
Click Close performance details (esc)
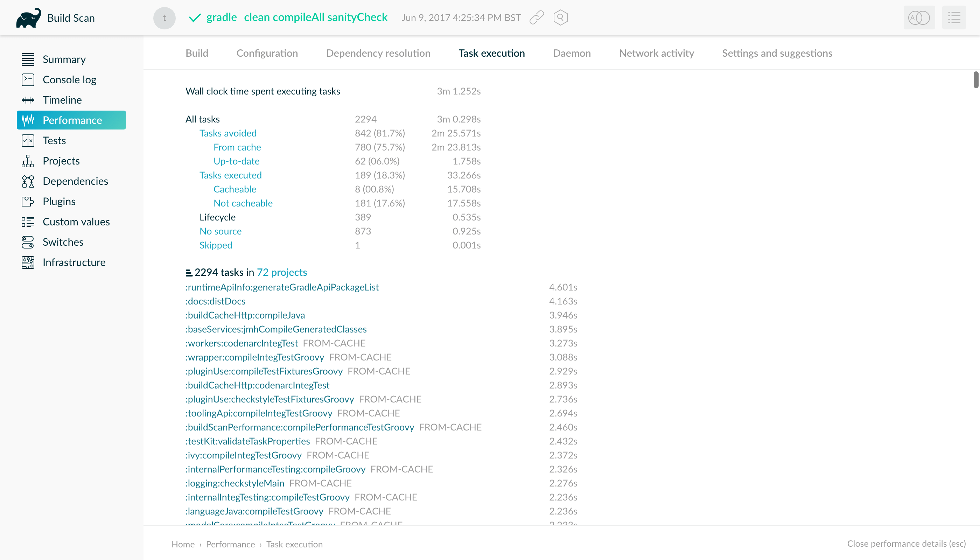point(906,544)
